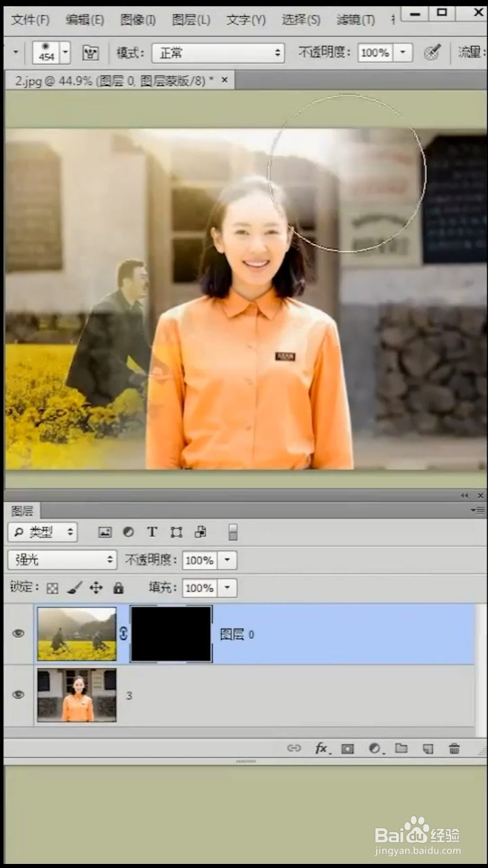488x868 pixels.
Task: Click the add layer mask icon
Action: (348, 749)
